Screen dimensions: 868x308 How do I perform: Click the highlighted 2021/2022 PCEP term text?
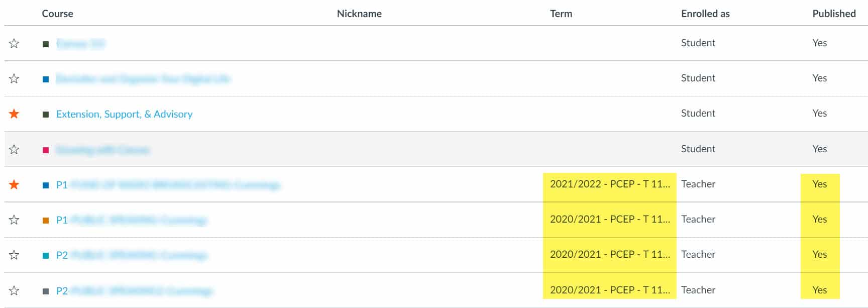click(x=610, y=184)
